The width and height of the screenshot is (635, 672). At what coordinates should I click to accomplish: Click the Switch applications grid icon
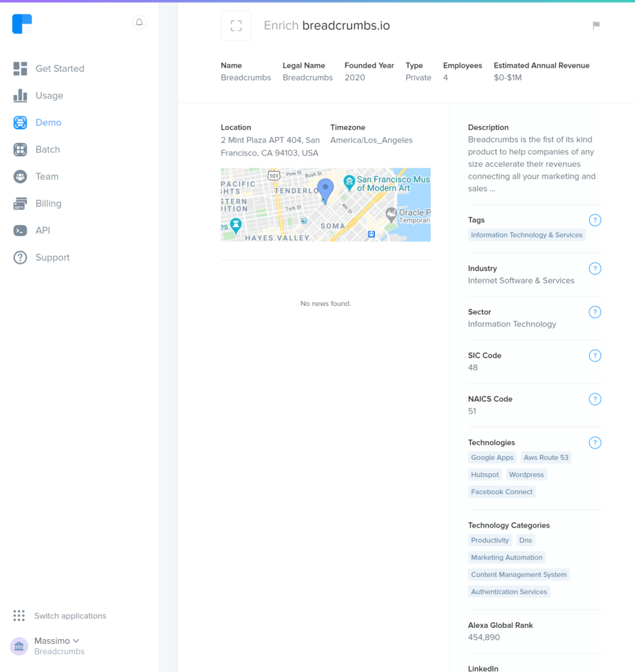19,616
